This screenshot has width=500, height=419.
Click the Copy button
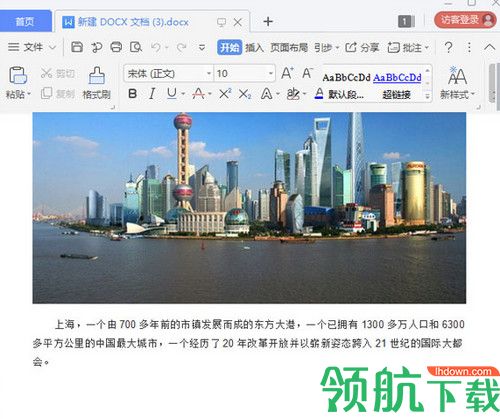(x=57, y=94)
